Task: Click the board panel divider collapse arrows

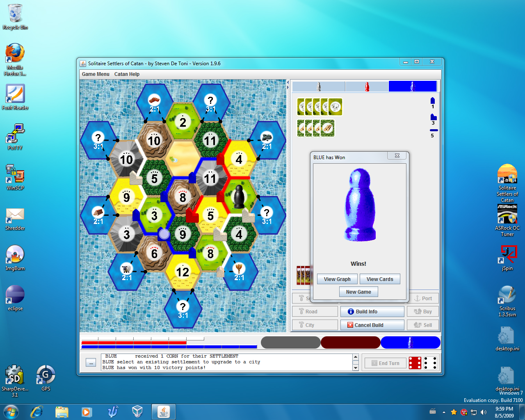Action: [x=288, y=84]
